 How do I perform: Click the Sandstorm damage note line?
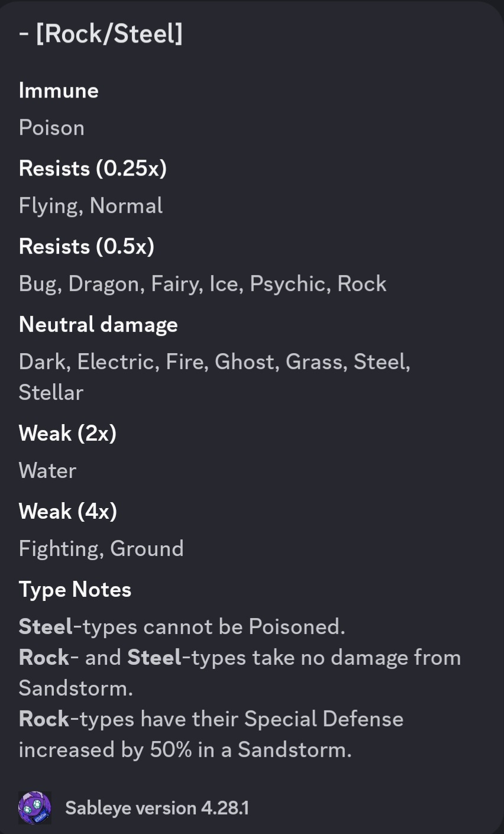240,673
